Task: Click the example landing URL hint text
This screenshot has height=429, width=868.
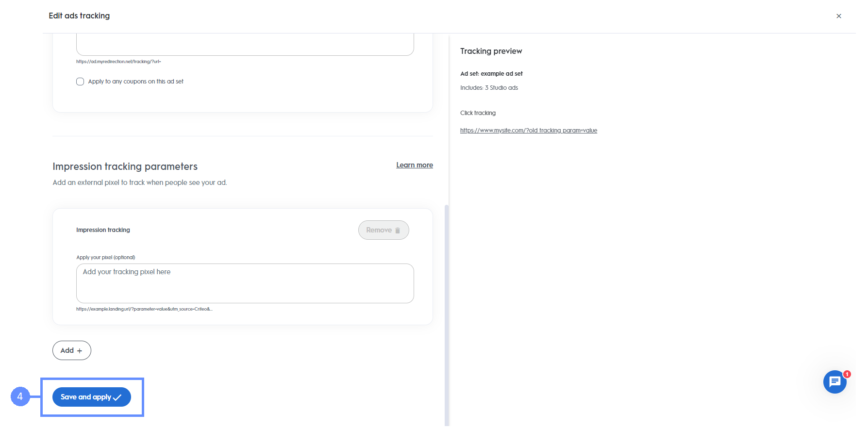Action: pyautogui.click(x=144, y=309)
